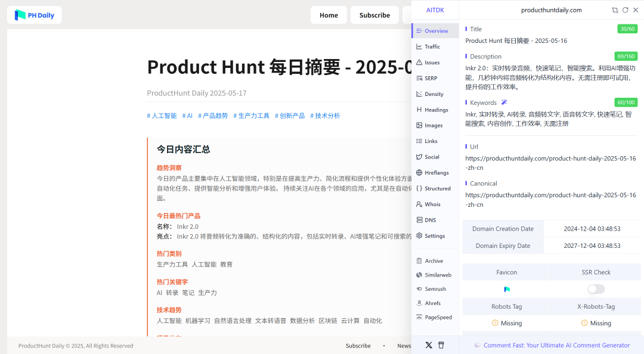Click the Links list icon
Image resolution: width=644 pixels, height=354 pixels.
(x=419, y=141)
